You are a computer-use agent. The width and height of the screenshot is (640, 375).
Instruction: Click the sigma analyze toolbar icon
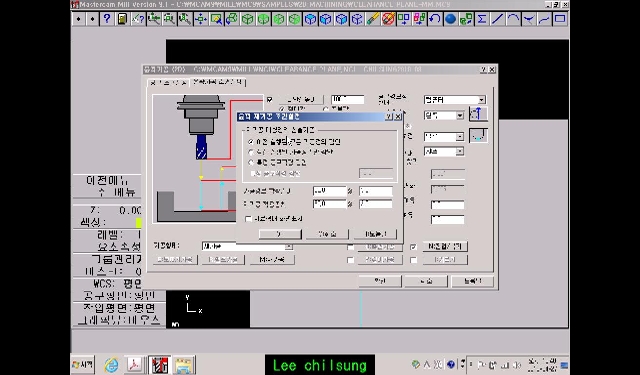[482, 19]
